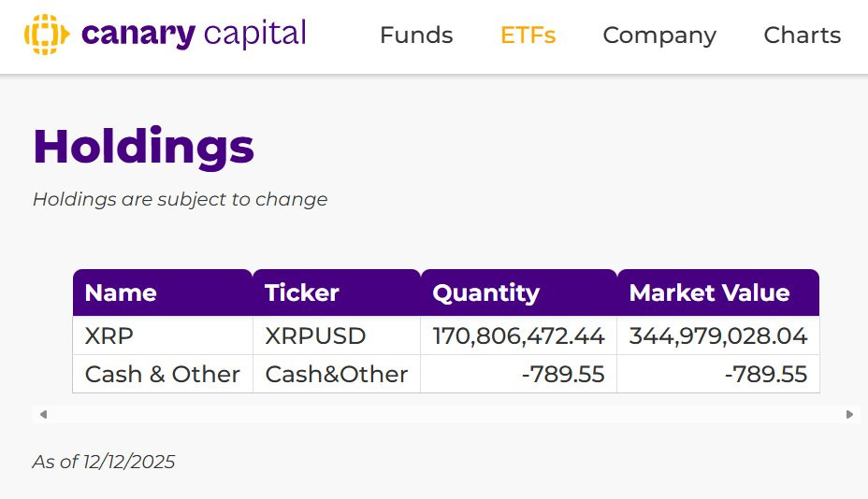Click the Holdings page heading

tap(143, 147)
